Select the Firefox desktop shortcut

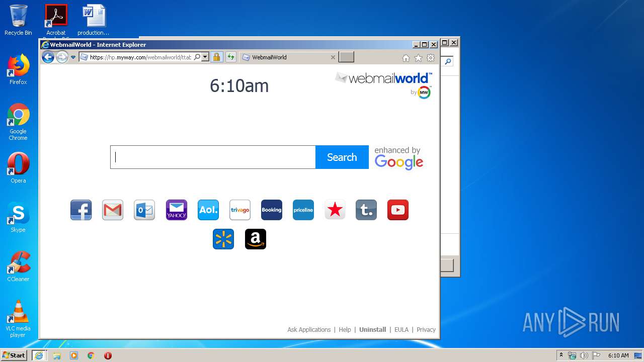tap(18, 69)
